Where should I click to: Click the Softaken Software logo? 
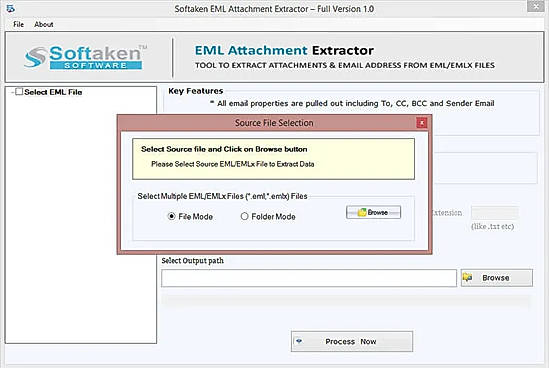pos(86,56)
